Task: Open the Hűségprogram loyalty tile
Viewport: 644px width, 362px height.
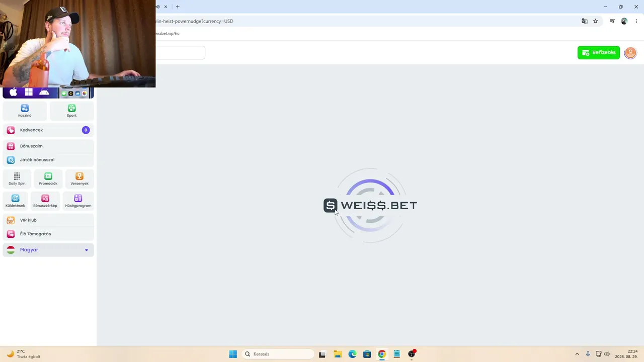Action: click(78, 201)
